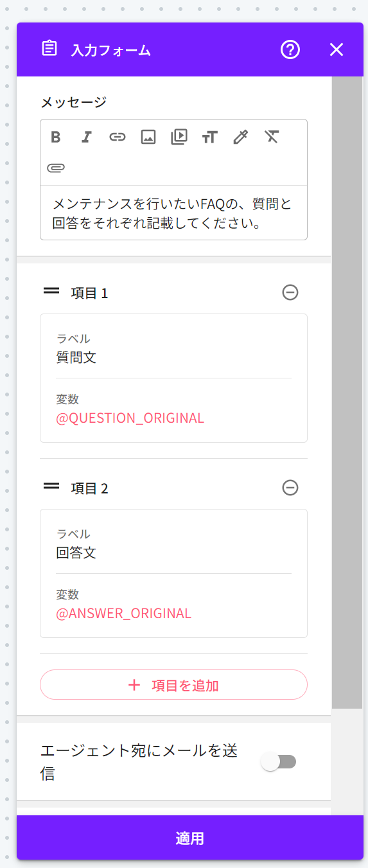The width and height of the screenshot is (368, 868).
Task: Remove 項目 2 with the minus icon
Action: point(290,488)
